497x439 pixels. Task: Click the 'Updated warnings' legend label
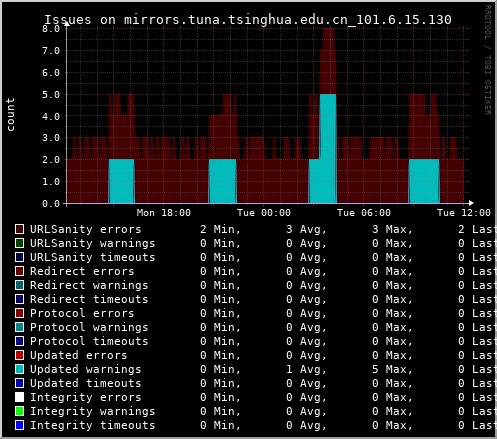86,369
